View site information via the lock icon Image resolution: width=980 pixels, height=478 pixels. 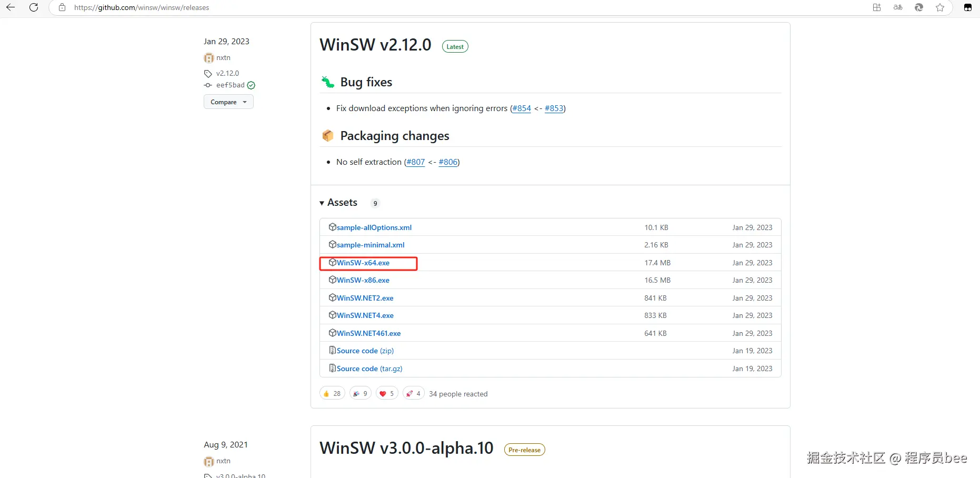62,7
